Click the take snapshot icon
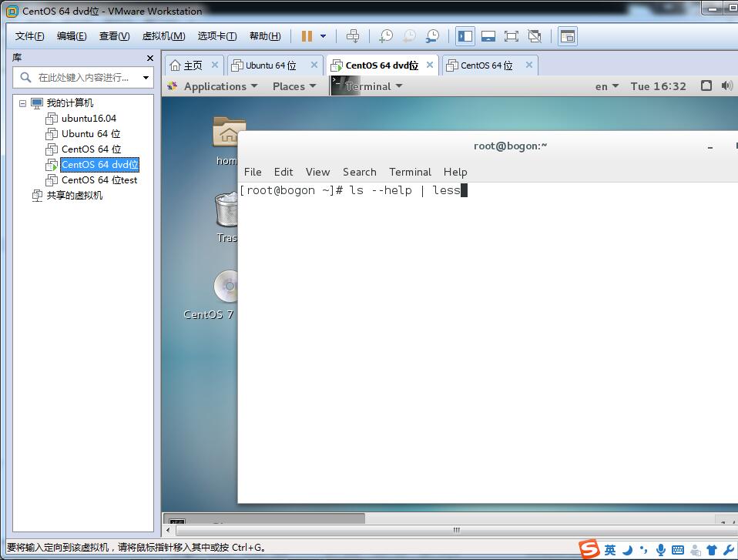The height and width of the screenshot is (560, 738). [x=386, y=36]
